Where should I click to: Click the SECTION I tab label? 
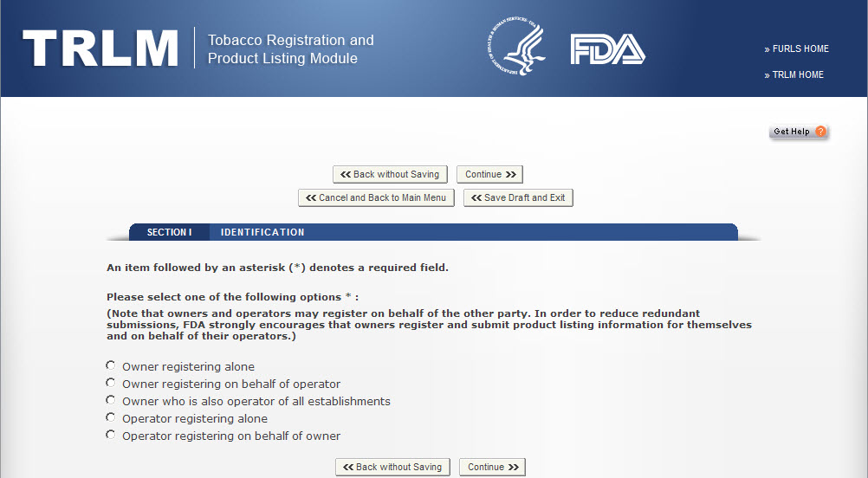click(169, 232)
